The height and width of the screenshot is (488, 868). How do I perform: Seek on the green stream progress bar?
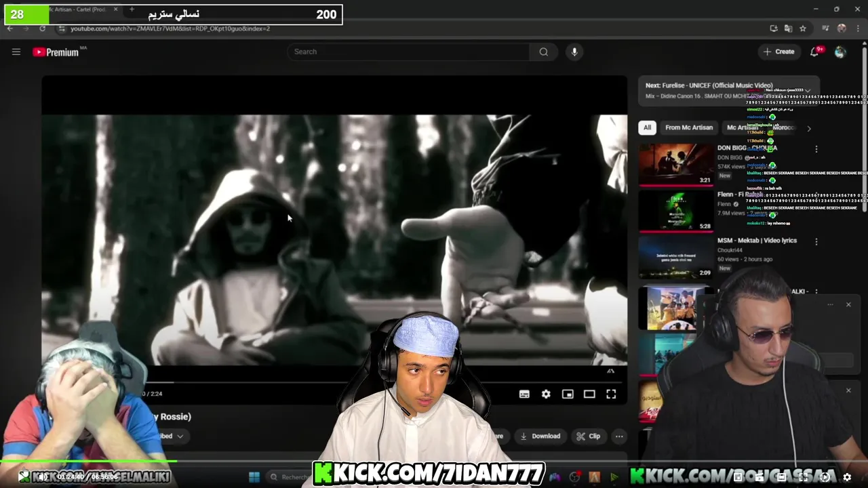(434, 462)
